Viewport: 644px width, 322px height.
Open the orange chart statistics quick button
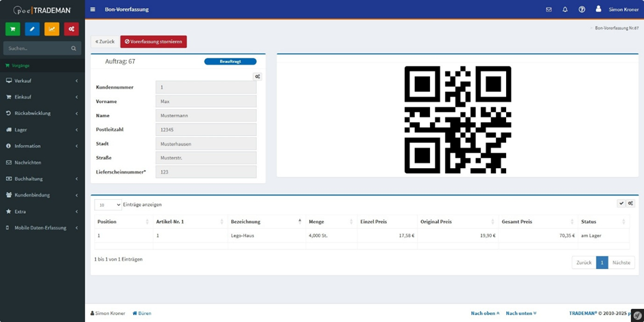coord(51,29)
